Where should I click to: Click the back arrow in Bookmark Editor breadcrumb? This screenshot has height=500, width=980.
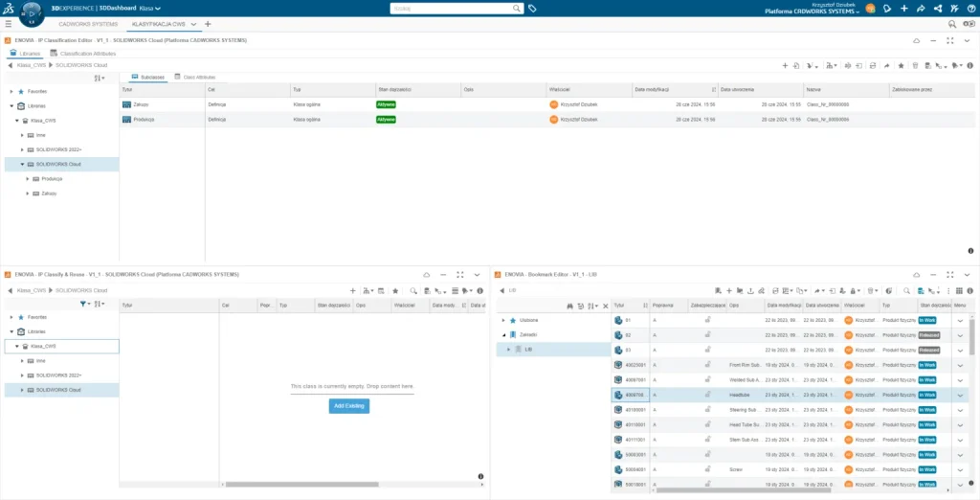click(503, 291)
